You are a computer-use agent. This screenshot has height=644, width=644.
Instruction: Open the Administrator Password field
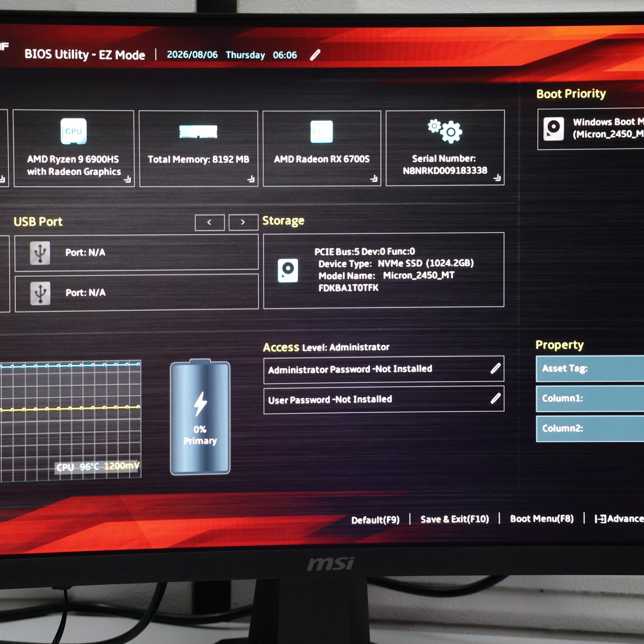tap(384, 369)
